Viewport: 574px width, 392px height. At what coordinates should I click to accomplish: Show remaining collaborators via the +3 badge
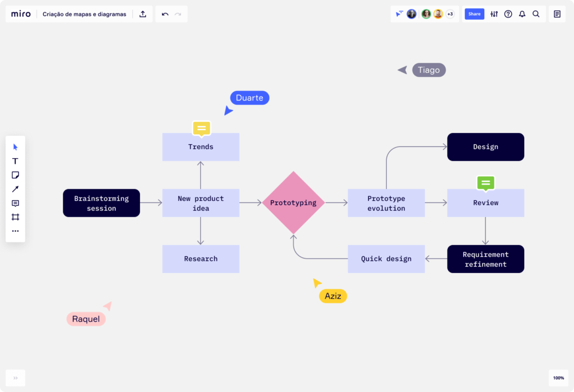[x=450, y=13]
